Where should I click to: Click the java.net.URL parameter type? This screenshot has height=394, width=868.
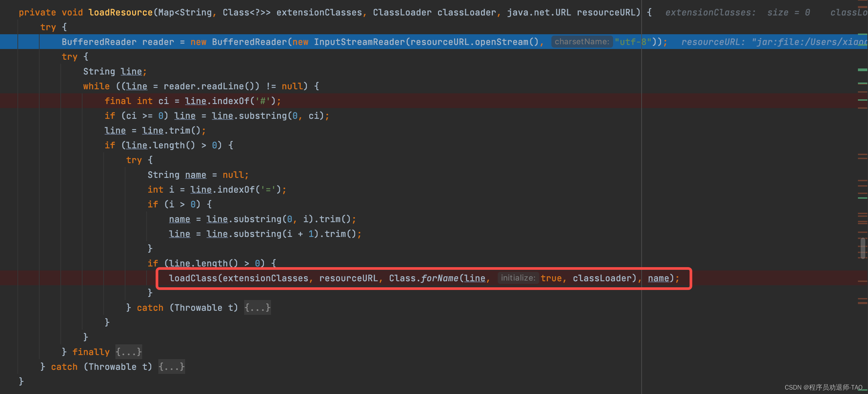(539, 12)
